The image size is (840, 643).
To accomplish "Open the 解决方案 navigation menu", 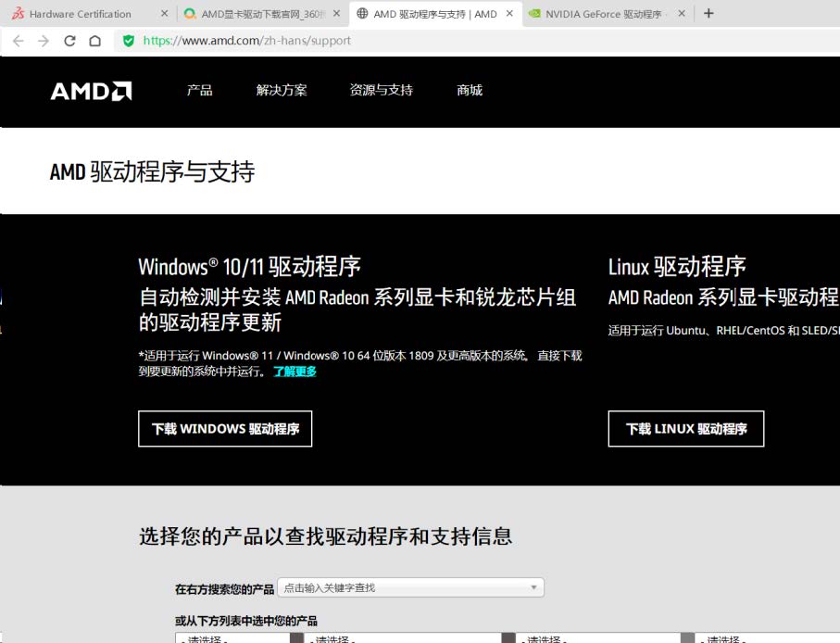I will [x=282, y=90].
